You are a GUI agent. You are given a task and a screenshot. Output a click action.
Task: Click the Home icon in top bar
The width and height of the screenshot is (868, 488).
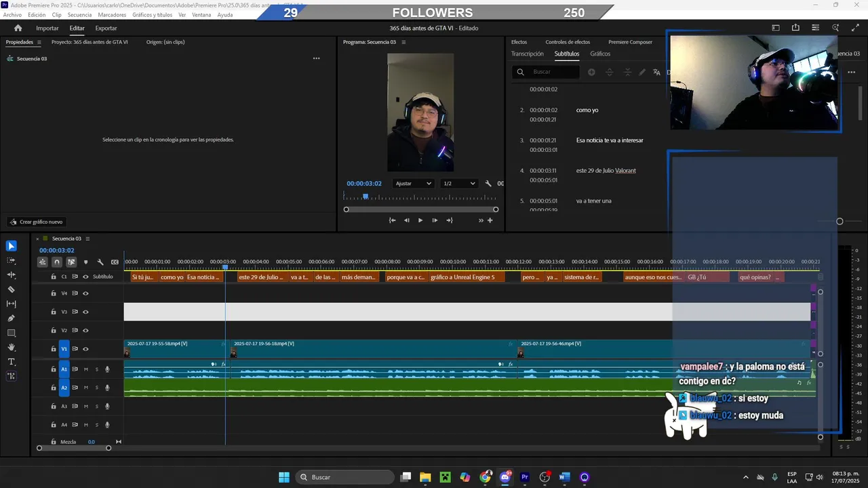coord(18,28)
